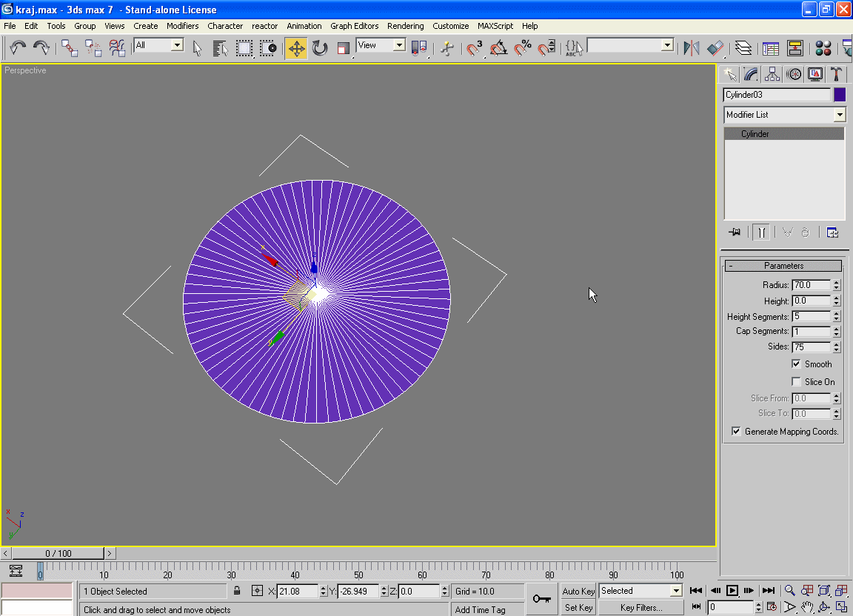Select the Select and Move tool

(x=296, y=49)
